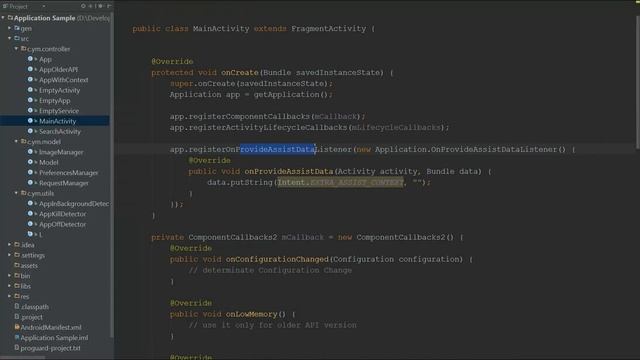640x360 pixels.
Task: Select the MainActivity row in tree
Action: point(55,121)
